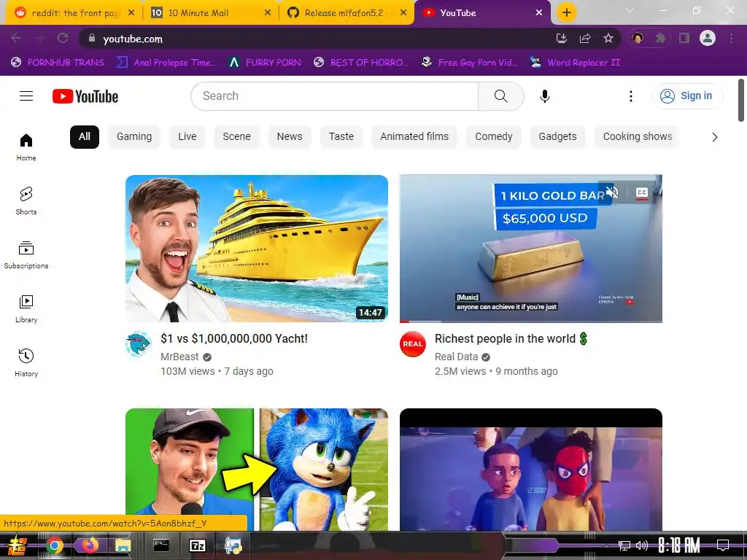
Task: Open the tab search dropdown arrow
Action: pyautogui.click(x=630, y=10)
